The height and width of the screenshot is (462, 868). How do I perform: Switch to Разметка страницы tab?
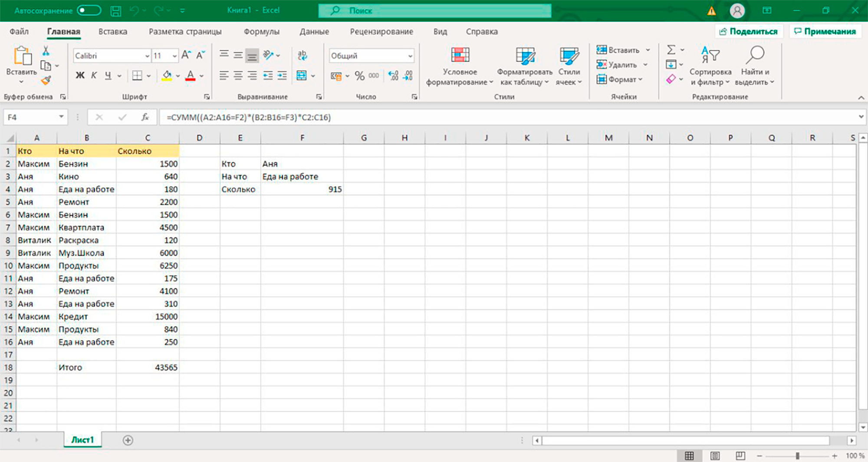point(185,31)
